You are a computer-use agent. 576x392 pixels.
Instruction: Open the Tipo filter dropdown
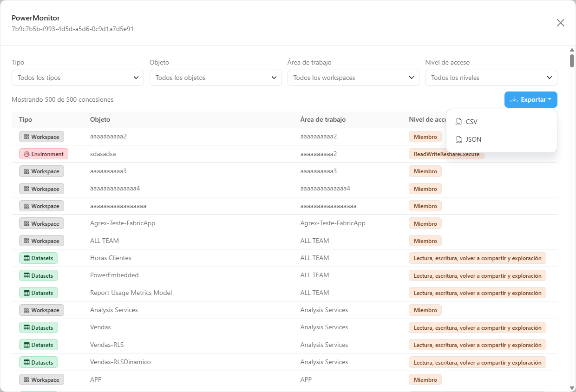pos(78,78)
